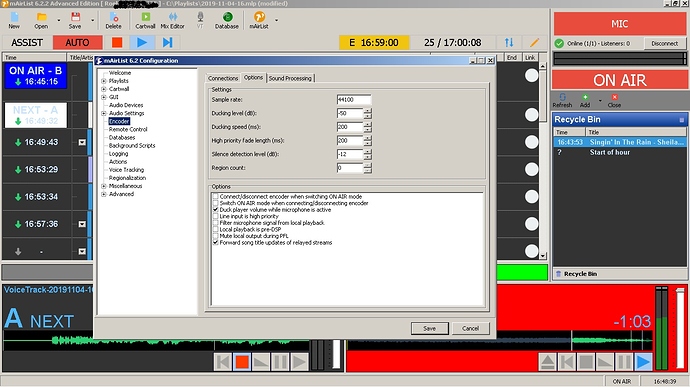Uncheck Forward song title updates of relayed streams
690x387 pixels.
tap(216, 243)
